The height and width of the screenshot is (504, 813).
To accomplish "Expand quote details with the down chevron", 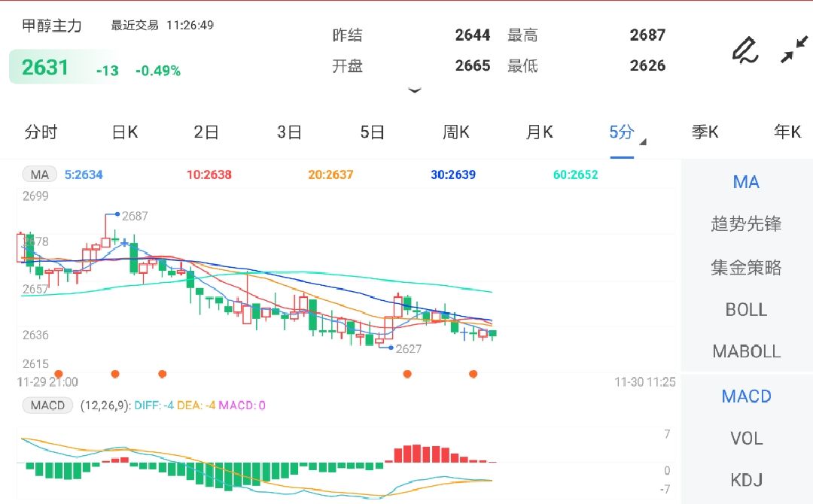I will tap(414, 91).
